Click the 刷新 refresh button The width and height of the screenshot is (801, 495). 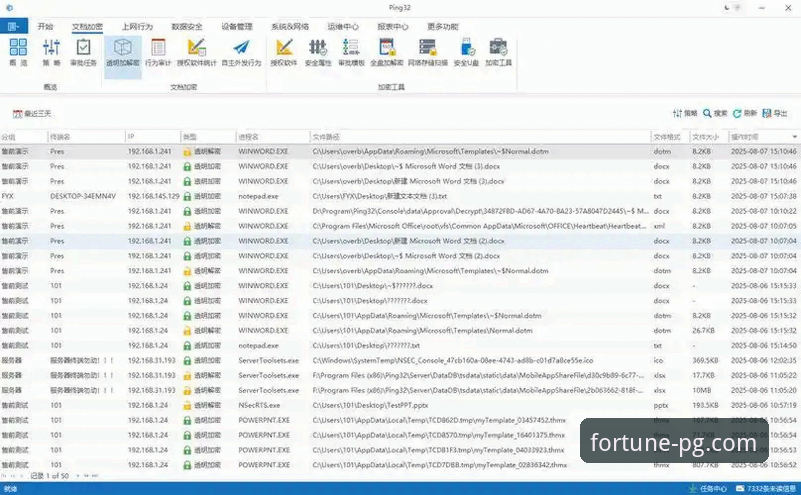(744, 114)
